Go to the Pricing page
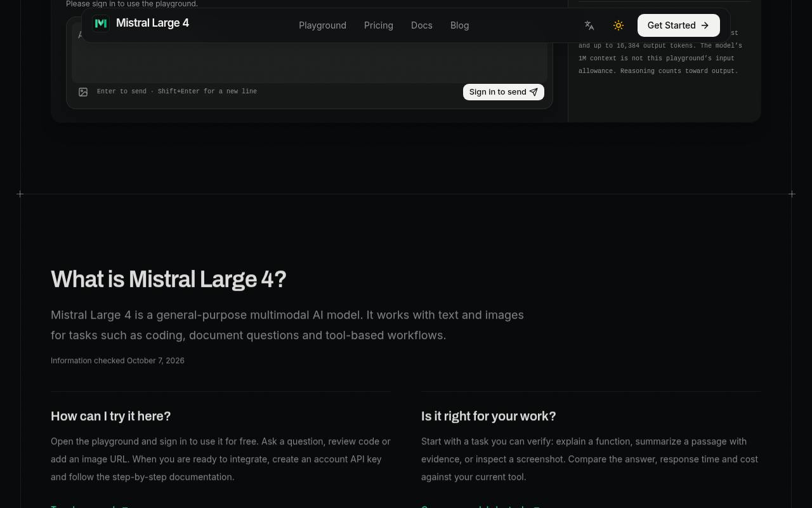812x508 pixels. pyautogui.click(x=379, y=25)
